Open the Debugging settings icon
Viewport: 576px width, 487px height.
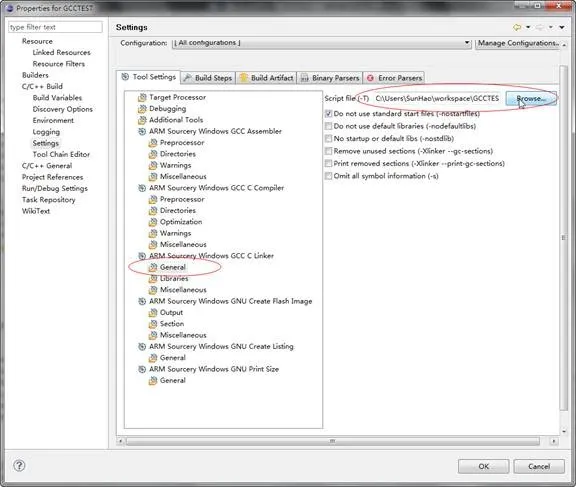tap(142, 109)
